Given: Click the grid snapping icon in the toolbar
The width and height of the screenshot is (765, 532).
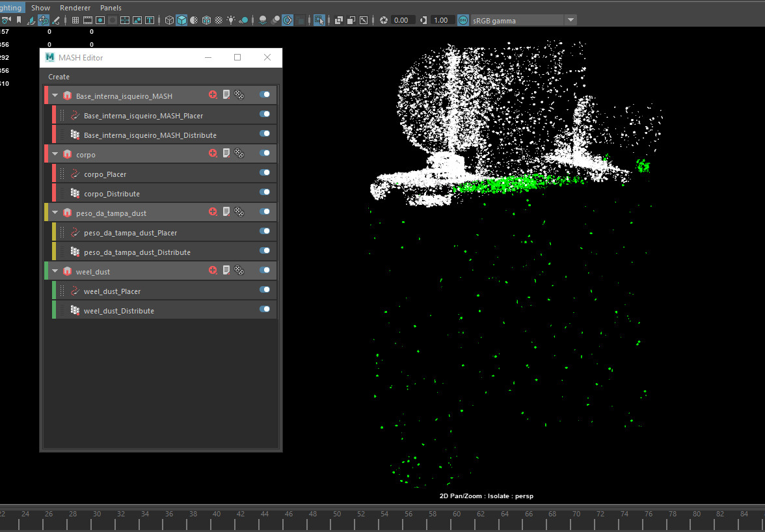Looking at the screenshot, I should 75,20.
